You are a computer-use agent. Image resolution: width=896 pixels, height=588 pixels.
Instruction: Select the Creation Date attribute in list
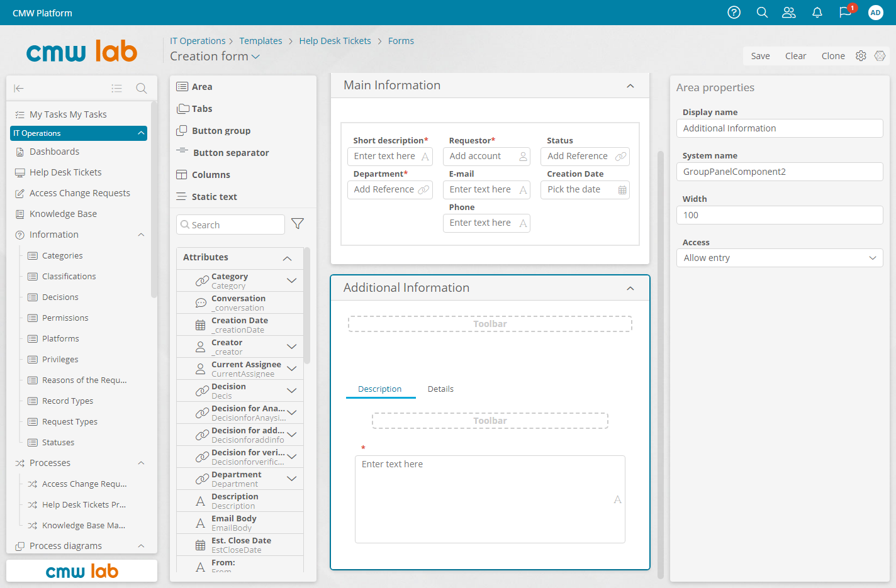240,325
